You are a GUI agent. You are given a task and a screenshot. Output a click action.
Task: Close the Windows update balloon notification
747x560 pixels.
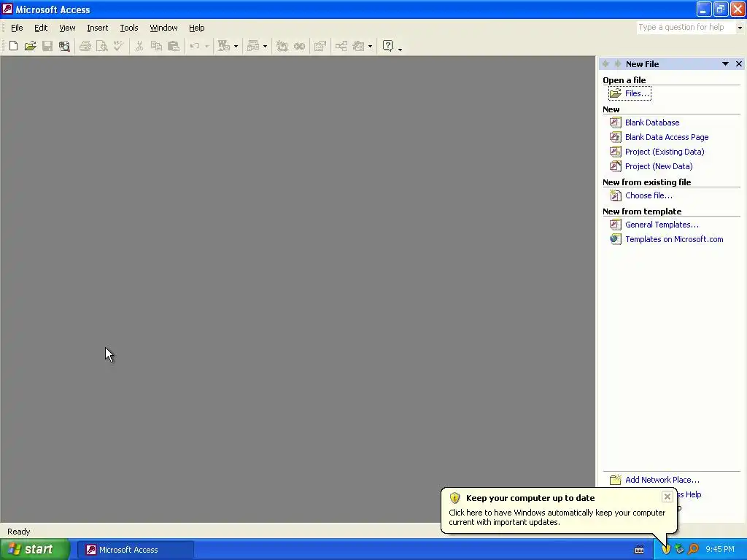tap(667, 497)
